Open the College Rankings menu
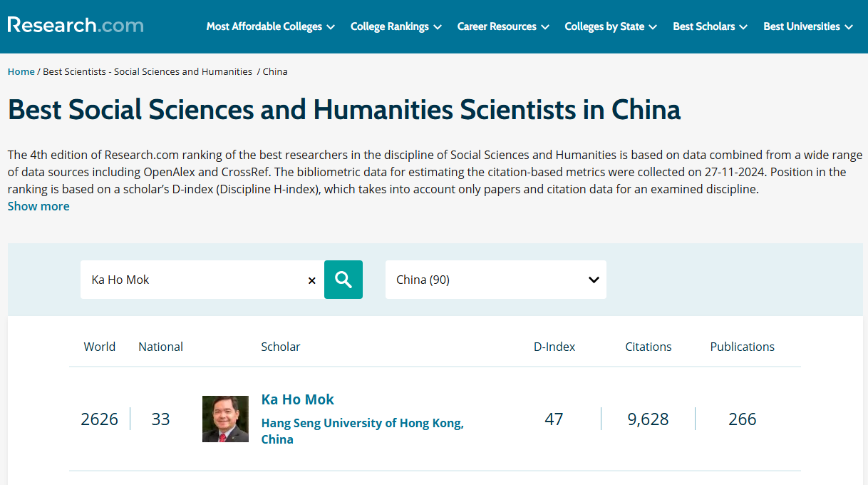 coord(396,26)
